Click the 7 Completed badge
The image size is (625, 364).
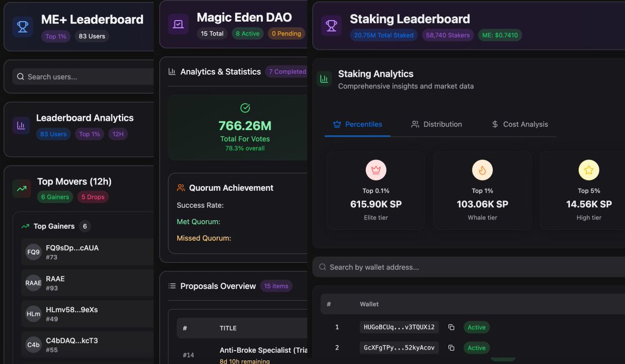pos(287,72)
